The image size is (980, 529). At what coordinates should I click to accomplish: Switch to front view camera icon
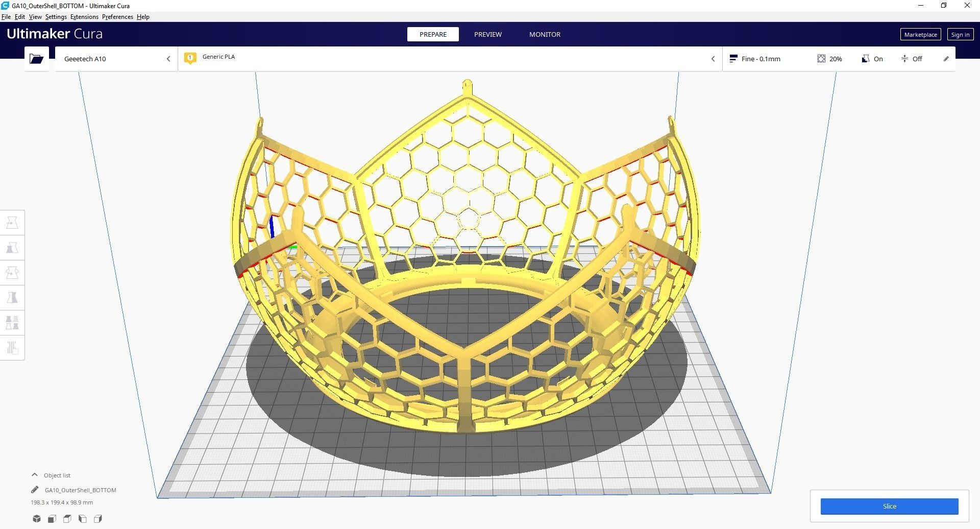tap(52, 519)
